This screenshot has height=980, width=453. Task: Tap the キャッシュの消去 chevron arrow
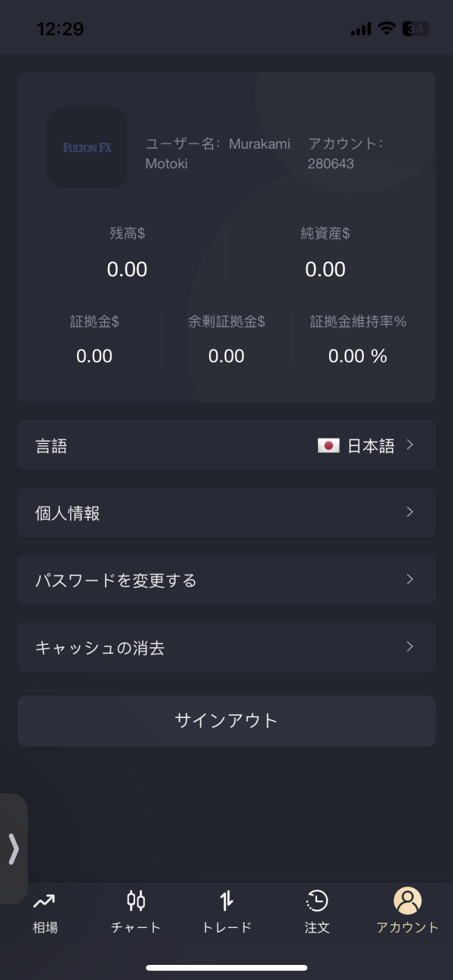coord(410,646)
